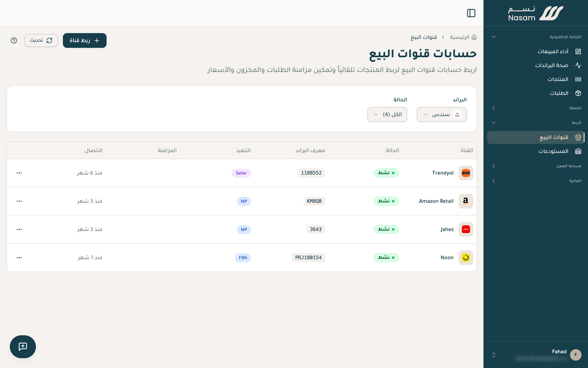Open more options for Jahez row
The height and width of the screenshot is (368, 588).
coord(19,230)
